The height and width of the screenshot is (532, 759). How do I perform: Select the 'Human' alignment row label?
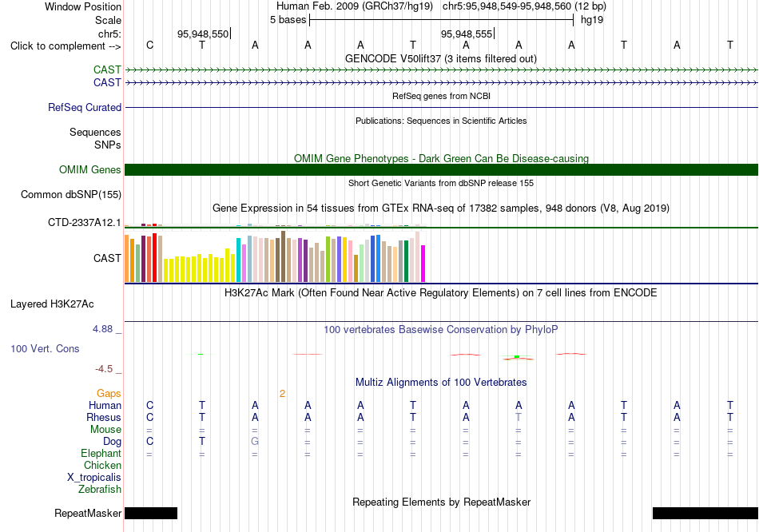105,405
